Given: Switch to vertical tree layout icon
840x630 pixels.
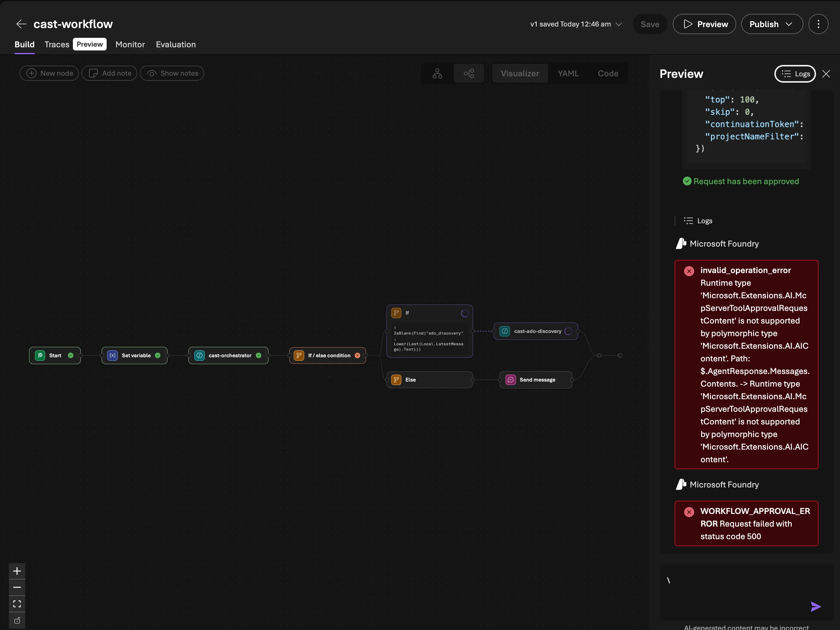Looking at the screenshot, I should point(437,73).
